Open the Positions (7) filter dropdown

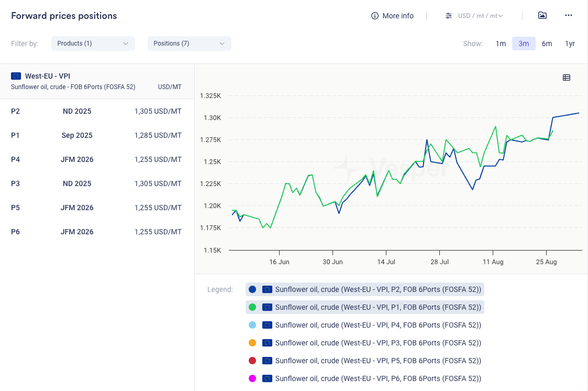coord(189,44)
